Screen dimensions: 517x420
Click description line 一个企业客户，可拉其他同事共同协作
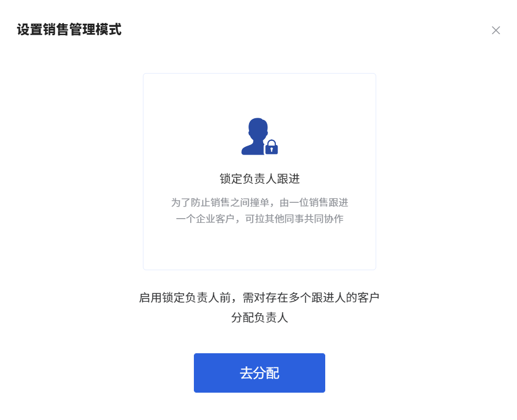click(x=260, y=219)
